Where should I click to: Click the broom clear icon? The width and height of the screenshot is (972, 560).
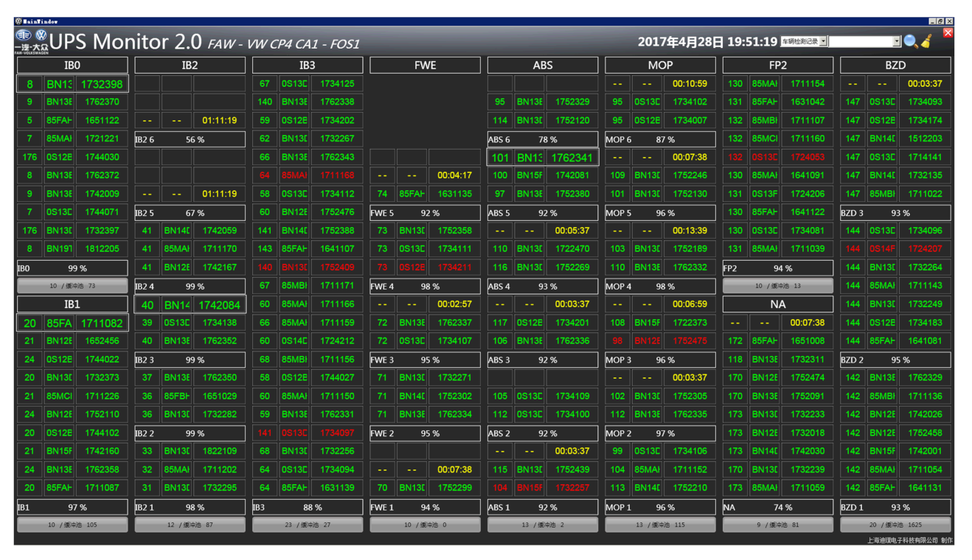[x=927, y=42]
